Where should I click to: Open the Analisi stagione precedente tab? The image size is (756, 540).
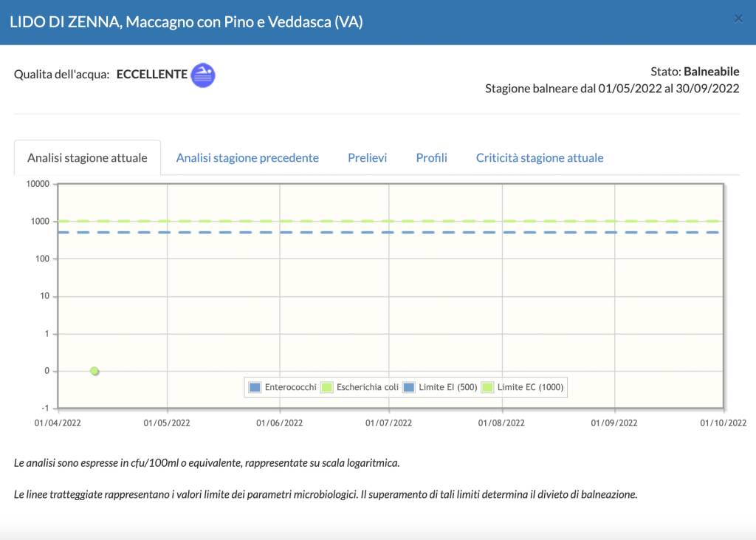tap(247, 157)
